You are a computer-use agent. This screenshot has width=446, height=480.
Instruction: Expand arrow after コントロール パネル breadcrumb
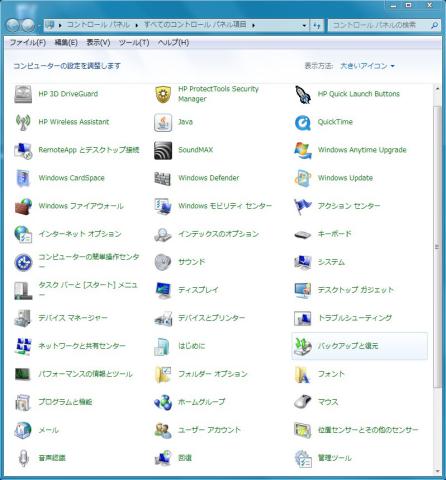coord(137,25)
